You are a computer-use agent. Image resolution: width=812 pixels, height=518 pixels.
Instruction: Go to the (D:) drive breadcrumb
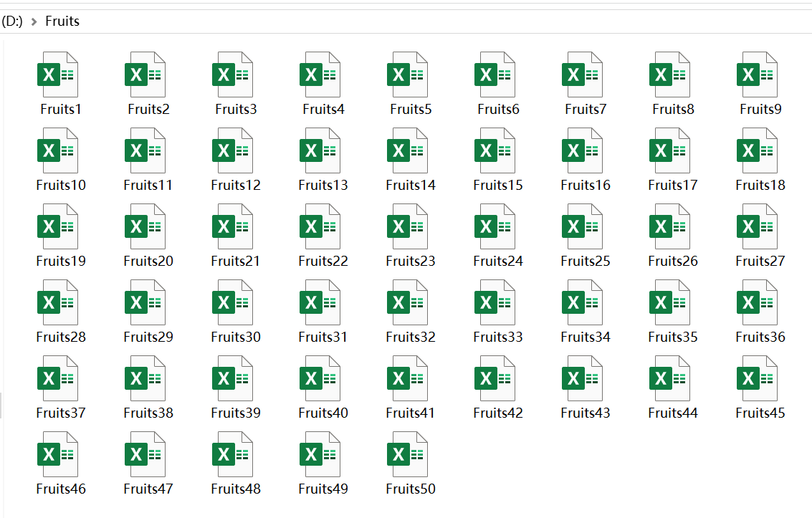tap(12, 21)
